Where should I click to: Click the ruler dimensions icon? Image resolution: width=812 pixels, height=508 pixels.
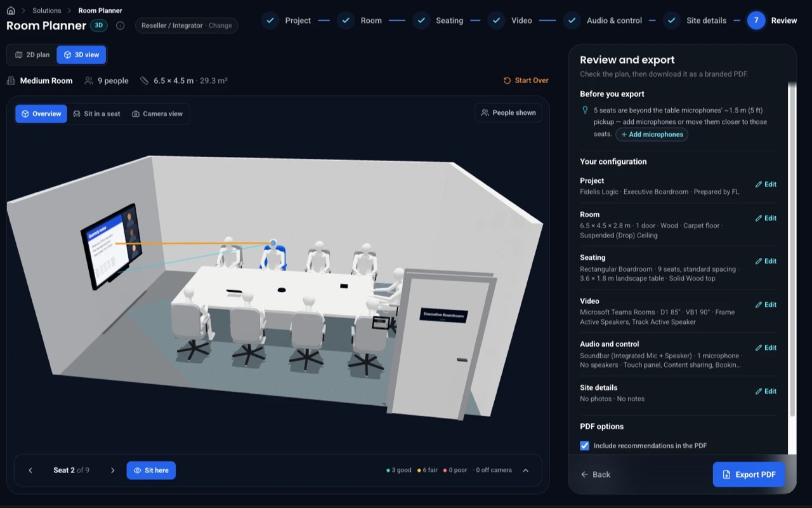tap(144, 81)
